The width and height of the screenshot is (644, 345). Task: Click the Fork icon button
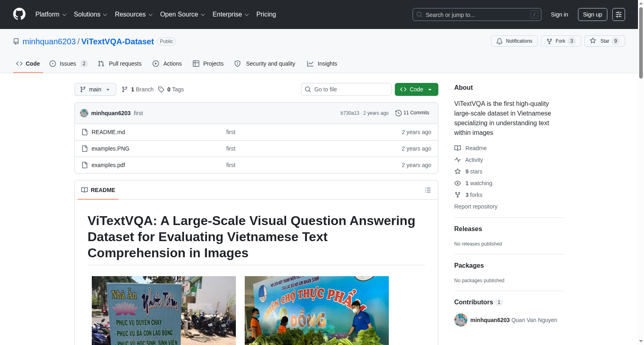click(549, 41)
